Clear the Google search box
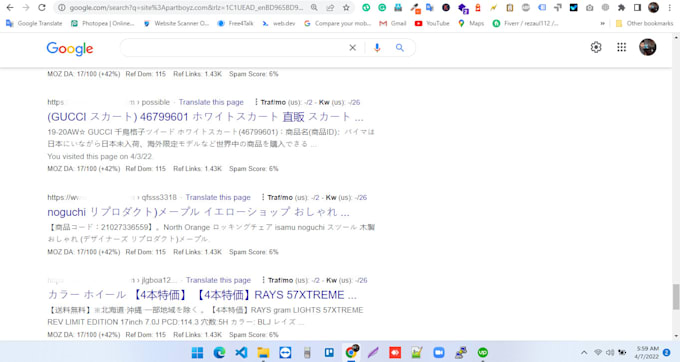The height and width of the screenshot is (362, 680). (353, 48)
